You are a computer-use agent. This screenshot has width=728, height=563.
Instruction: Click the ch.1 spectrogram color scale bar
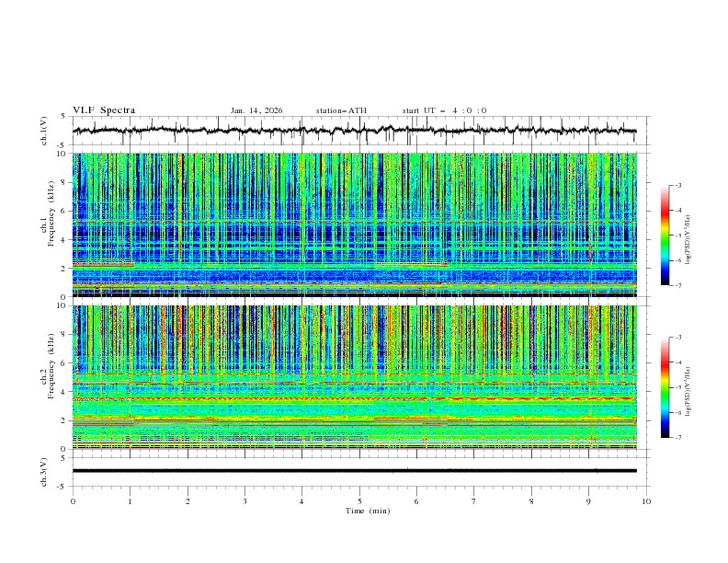coord(665,236)
